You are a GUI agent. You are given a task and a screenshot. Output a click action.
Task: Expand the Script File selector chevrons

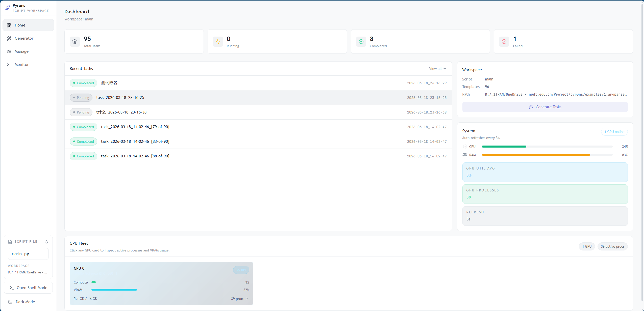coord(47,242)
